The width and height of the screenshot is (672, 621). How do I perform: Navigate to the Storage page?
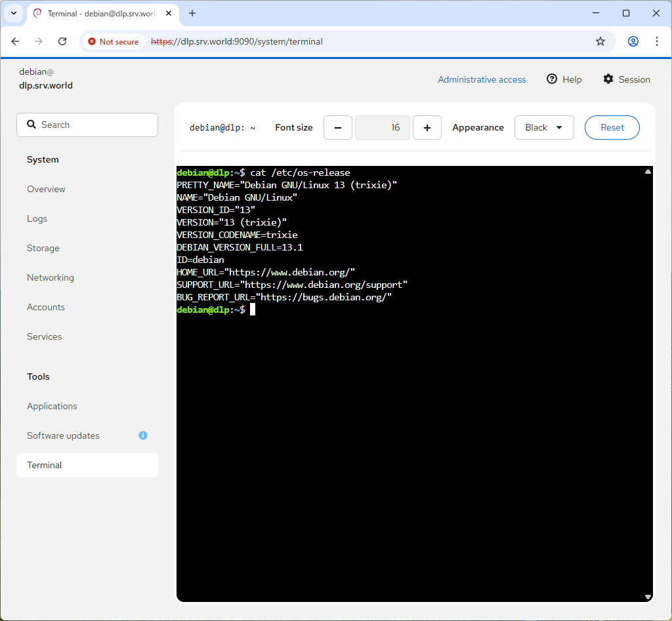tap(43, 248)
